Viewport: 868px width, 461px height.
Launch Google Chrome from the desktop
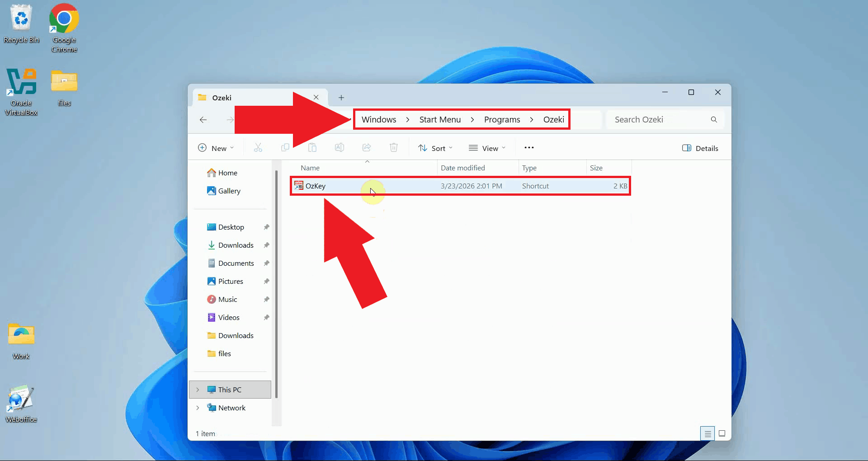pyautogui.click(x=63, y=19)
